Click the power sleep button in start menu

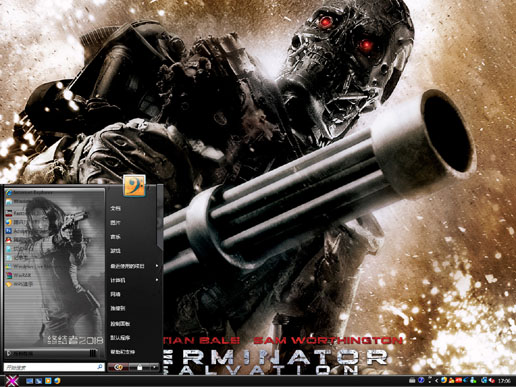(x=118, y=367)
